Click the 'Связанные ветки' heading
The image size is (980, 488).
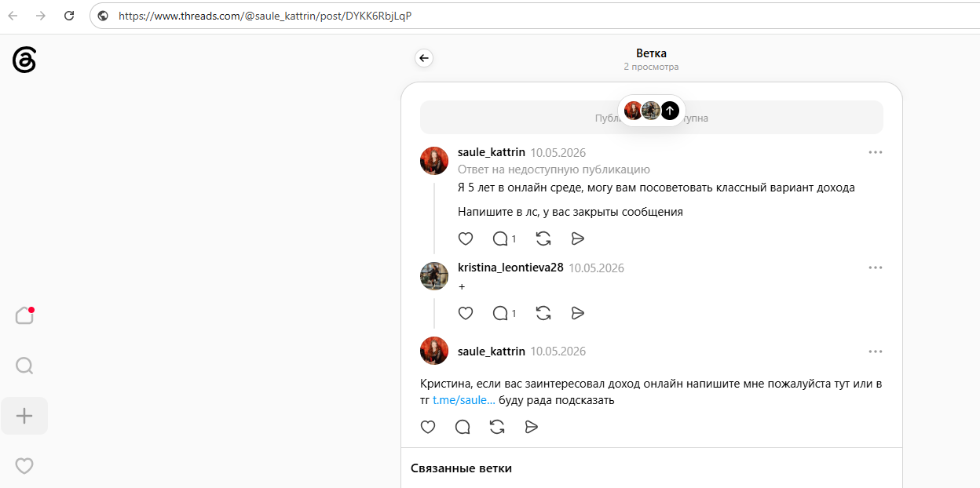coord(461,468)
